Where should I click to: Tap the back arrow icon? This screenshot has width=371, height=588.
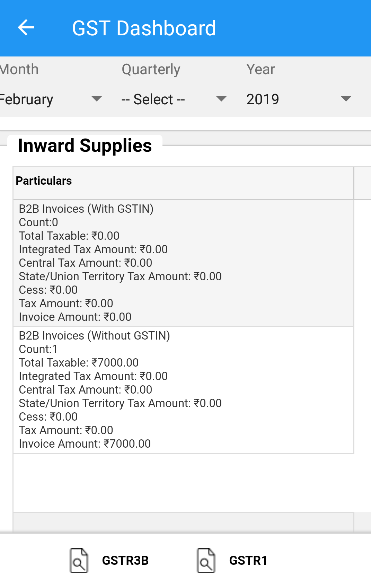coord(26,28)
